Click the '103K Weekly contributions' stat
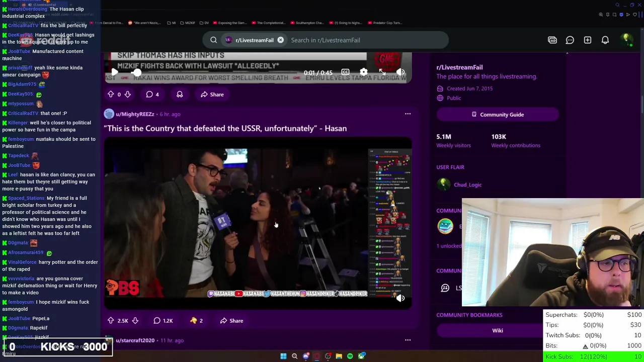644x362 pixels. (x=516, y=141)
